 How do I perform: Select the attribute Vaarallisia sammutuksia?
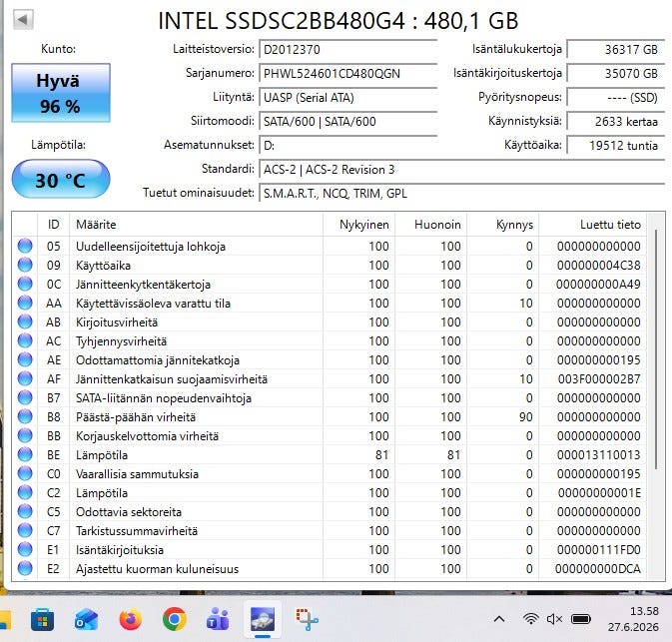(137, 474)
